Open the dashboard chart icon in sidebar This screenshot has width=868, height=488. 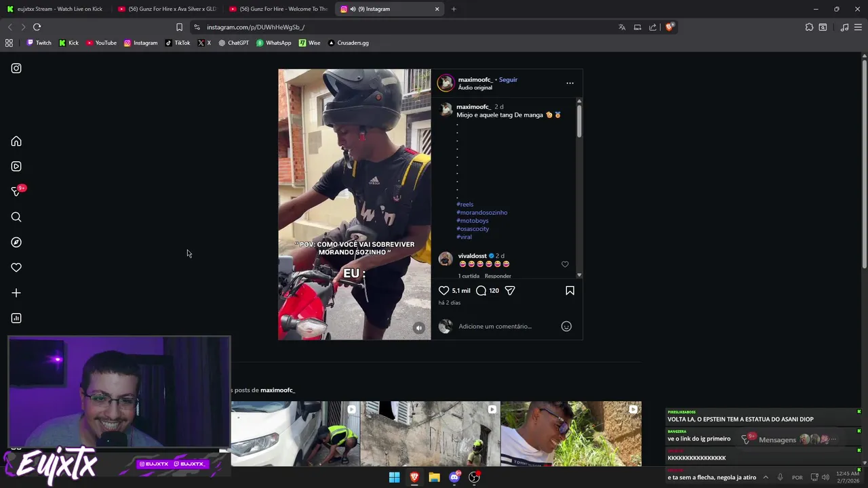(x=16, y=318)
